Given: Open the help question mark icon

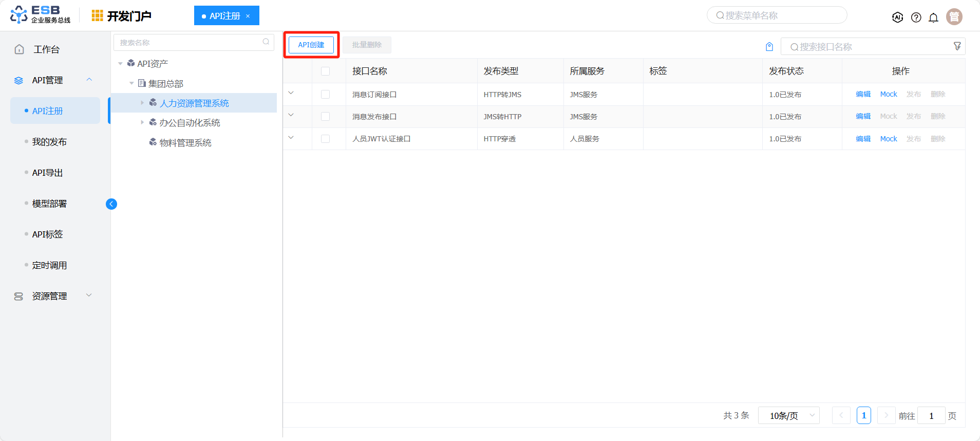Looking at the screenshot, I should 916,17.
